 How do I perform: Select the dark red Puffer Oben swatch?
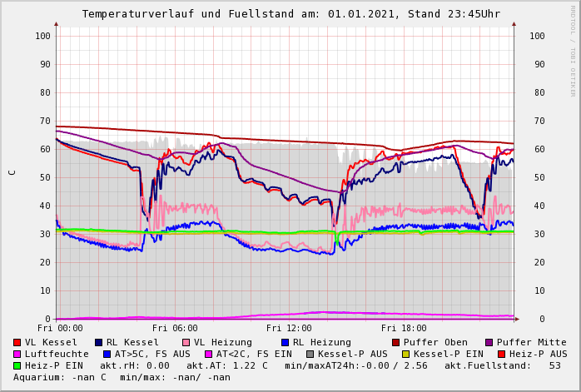tap(395, 342)
